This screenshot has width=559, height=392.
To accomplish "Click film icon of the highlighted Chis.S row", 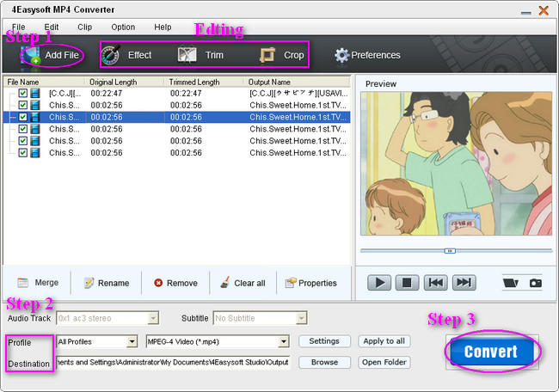I will coord(35,117).
